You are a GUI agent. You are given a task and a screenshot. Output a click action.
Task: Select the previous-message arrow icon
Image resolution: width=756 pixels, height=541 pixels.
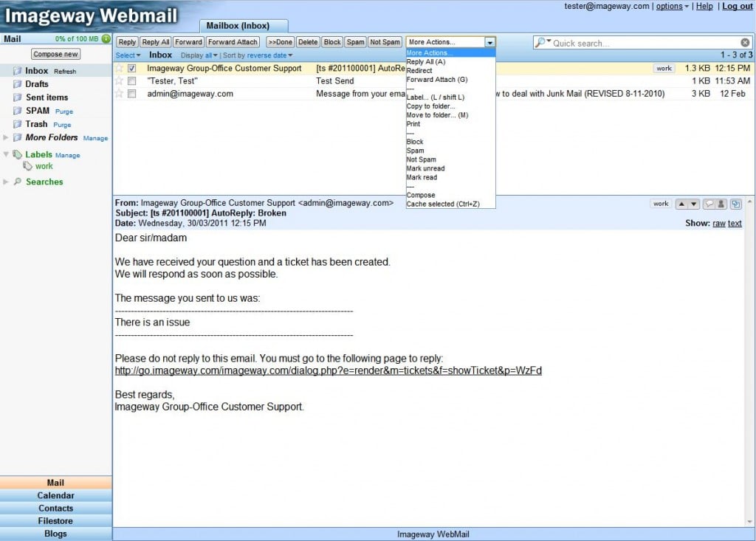coord(681,204)
